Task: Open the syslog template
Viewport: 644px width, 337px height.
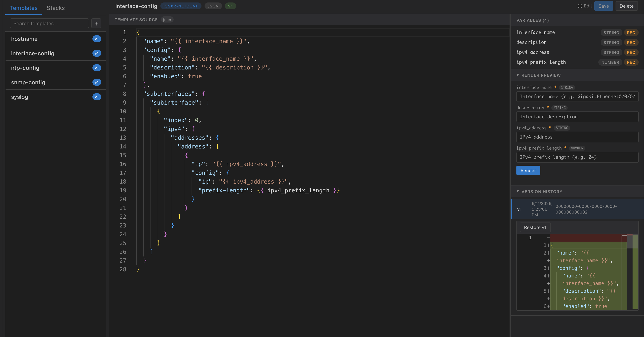Action: click(x=56, y=97)
